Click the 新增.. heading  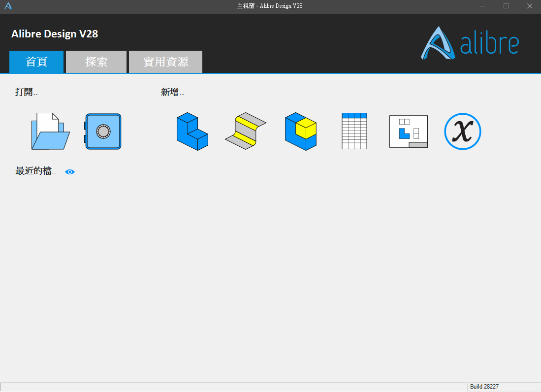172,92
